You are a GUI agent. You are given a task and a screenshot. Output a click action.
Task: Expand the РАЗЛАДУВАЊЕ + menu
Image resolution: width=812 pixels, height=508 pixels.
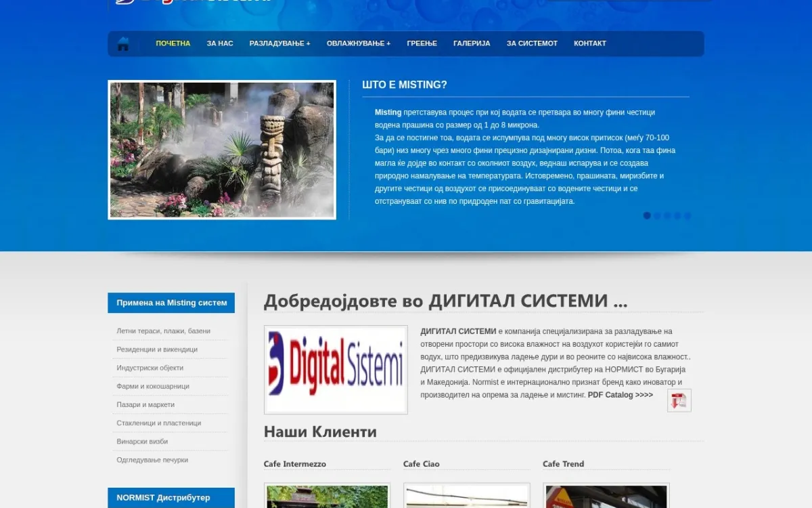[x=280, y=43]
